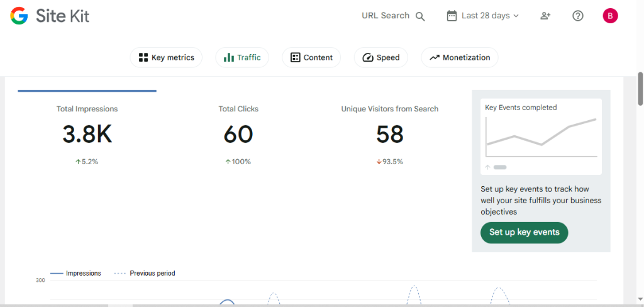Screen dimensions: 644x307
Task: Click the Key Events completed chart preview
Action: click(x=541, y=137)
